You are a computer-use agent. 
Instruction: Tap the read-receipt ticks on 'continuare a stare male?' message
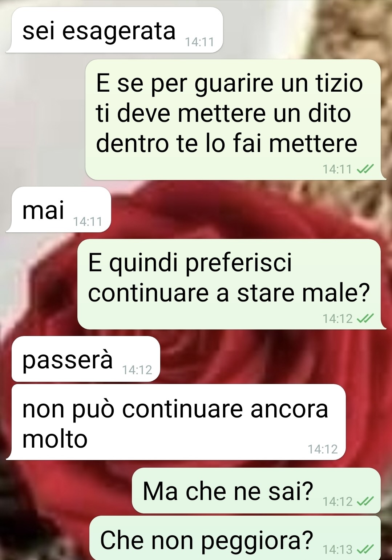[x=365, y=319]
